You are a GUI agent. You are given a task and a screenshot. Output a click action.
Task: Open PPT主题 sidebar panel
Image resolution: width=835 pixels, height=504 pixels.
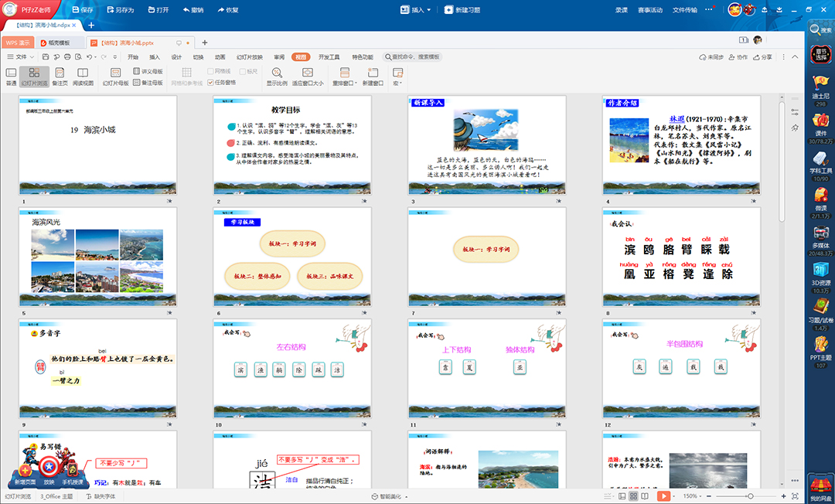820,352
